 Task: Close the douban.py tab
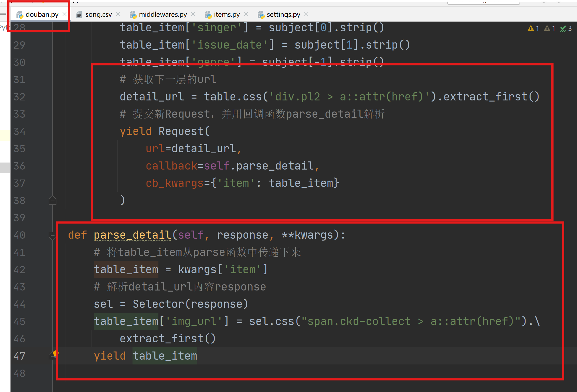click(x=64, y=14)
